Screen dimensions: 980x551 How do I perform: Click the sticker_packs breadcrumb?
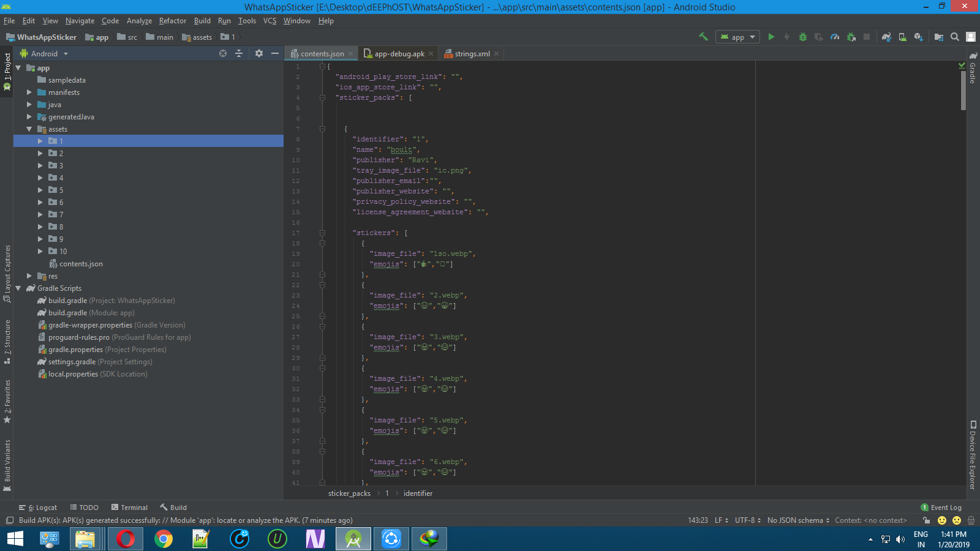349,493
